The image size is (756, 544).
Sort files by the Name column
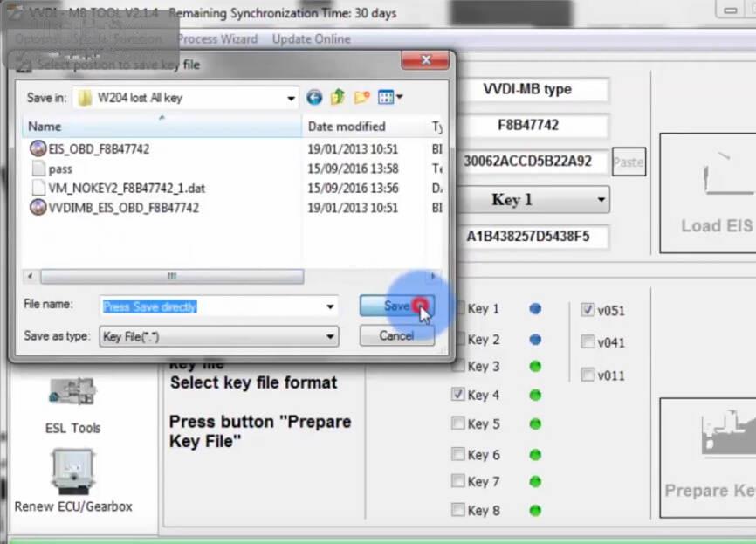[162, 127]
